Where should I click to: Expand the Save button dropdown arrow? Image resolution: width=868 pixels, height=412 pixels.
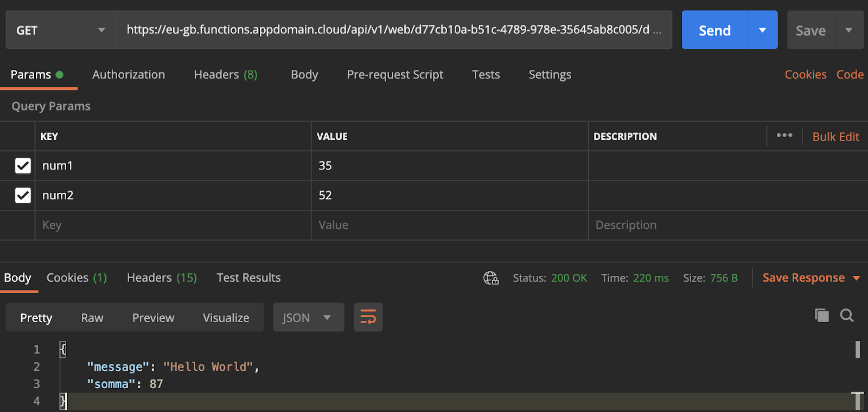tap(849, 30)
